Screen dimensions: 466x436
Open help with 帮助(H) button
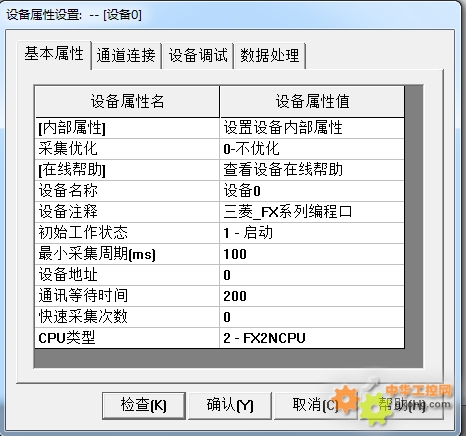click(401, 405)
